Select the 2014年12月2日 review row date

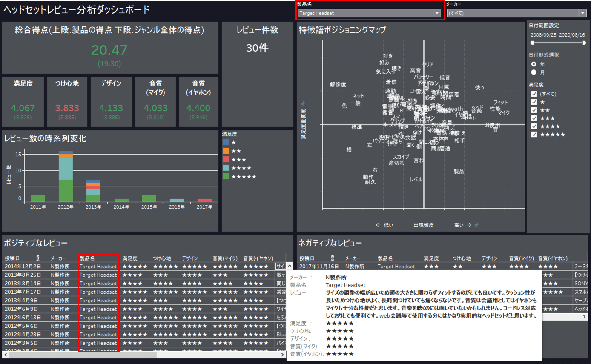tap(23, 267)
